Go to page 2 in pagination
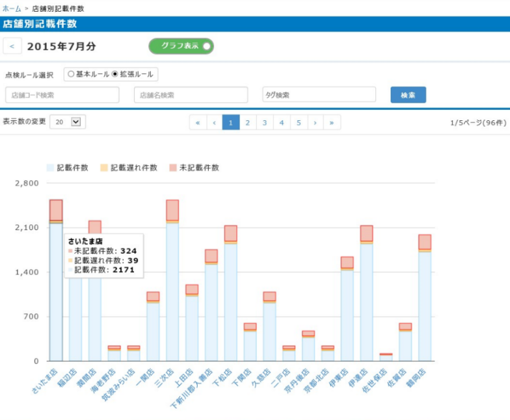 tap(248, 122)
